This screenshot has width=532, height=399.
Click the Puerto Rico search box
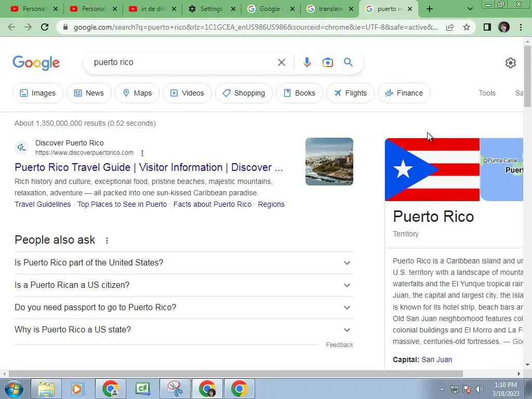click(x=183, y=62)
